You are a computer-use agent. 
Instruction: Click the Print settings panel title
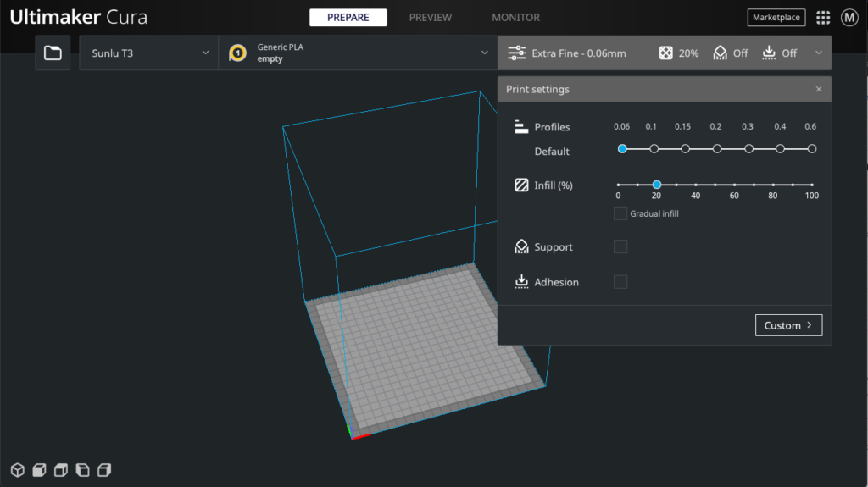(537, 89)
